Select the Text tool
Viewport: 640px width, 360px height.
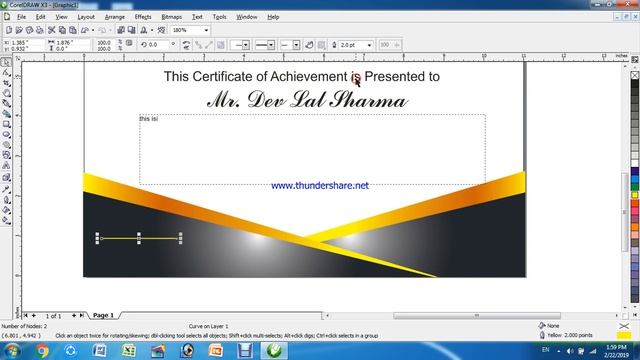coord(6,165)
